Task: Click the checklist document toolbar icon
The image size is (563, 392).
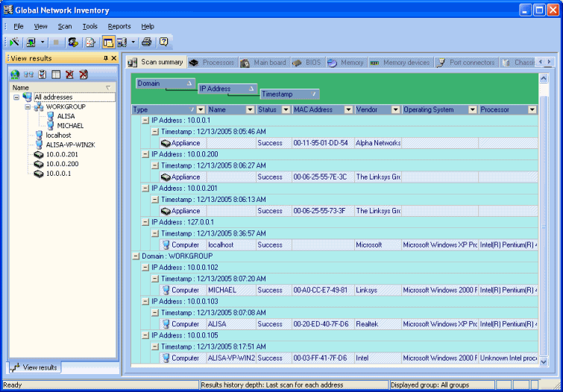Action: point(90,42)
